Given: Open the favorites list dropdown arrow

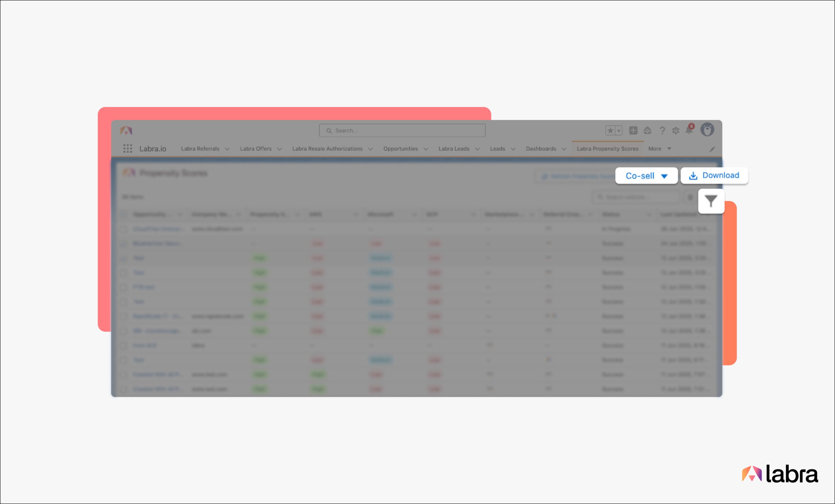Looking at the screenshot, I should [619, 130].
